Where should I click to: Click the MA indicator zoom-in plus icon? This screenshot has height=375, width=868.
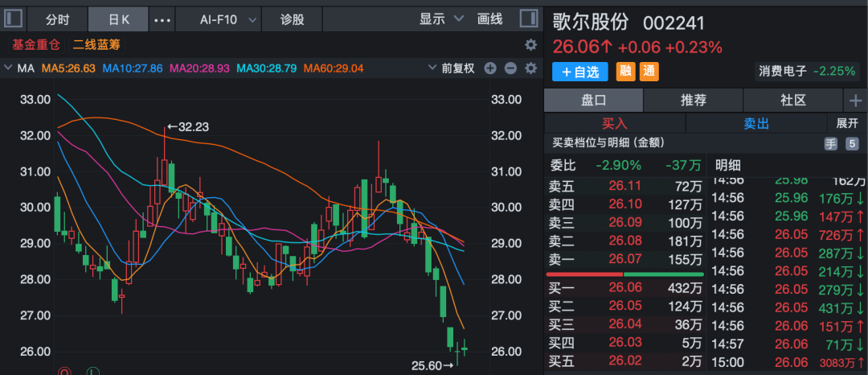coord(491,69)
